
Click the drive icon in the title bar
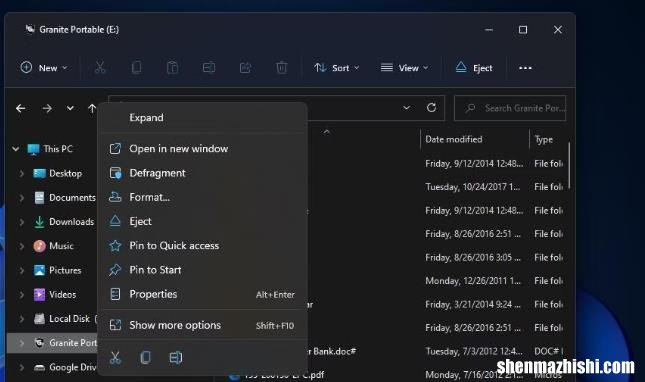(x=30, y=29)
